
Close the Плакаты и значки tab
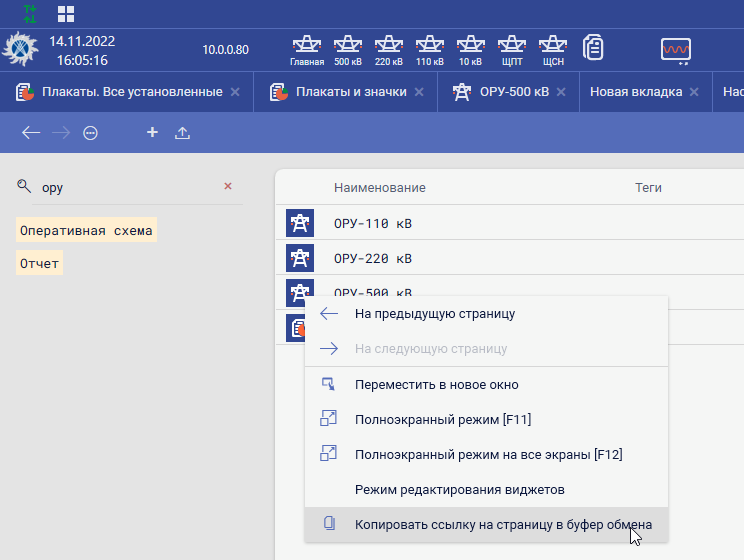(420, 92)
